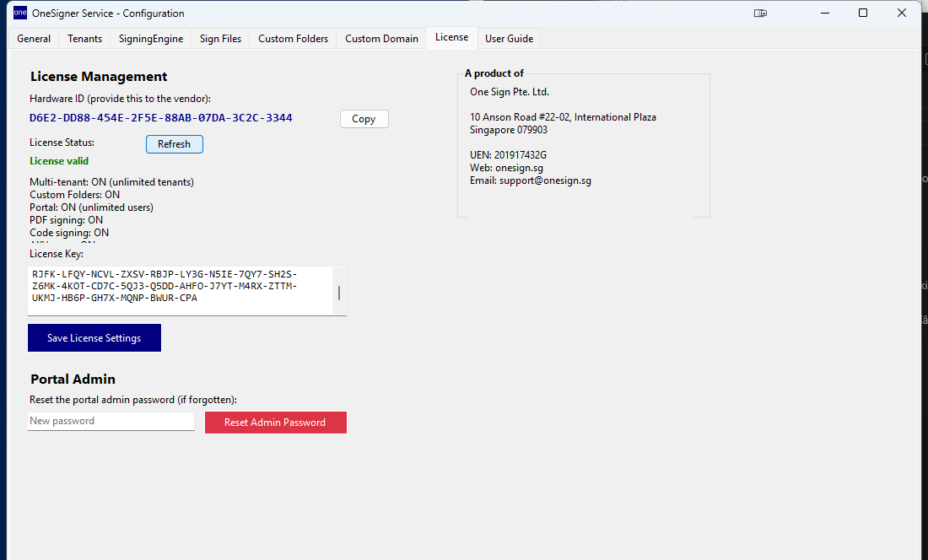Refresh the license status
Image resolution: width=928 pixels, height=560 pixels.
tap(174, 143)
